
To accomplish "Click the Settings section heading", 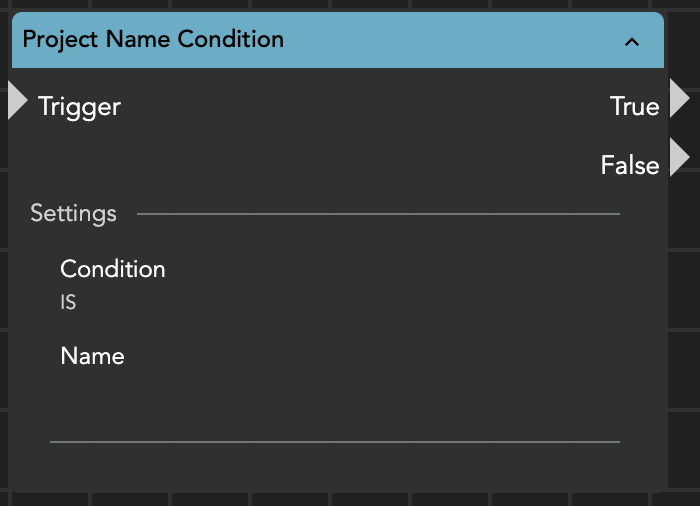I will click(73, 213).
